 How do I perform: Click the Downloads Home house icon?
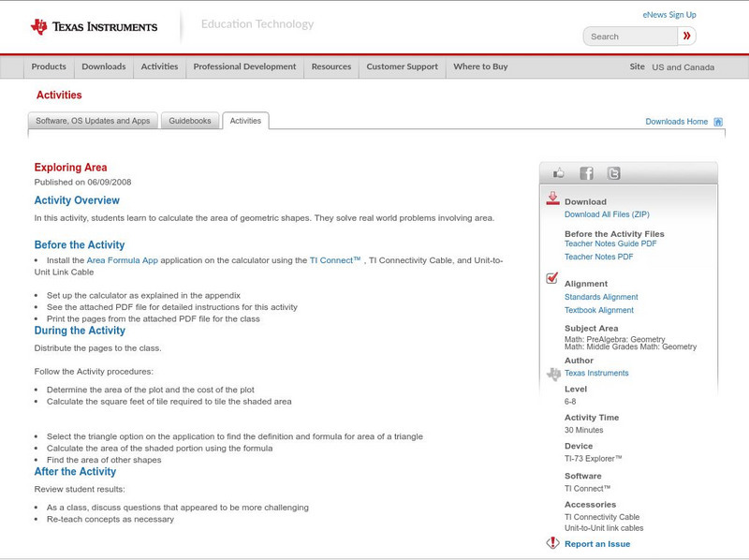click(x=718, y=122)
